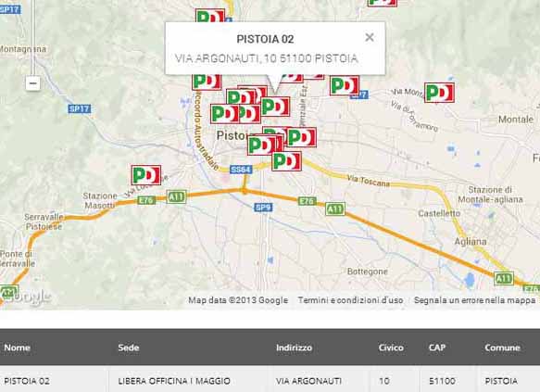
Task: Click the PD marker under the popup pointer
Action: (275, 107)
